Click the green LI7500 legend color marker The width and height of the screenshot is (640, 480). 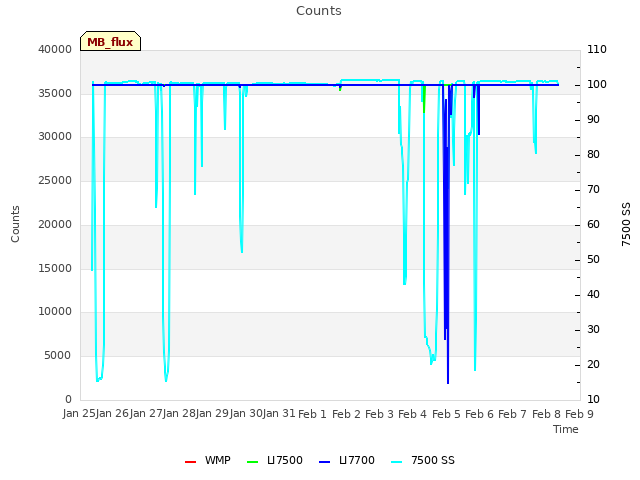tap(253, 462)
